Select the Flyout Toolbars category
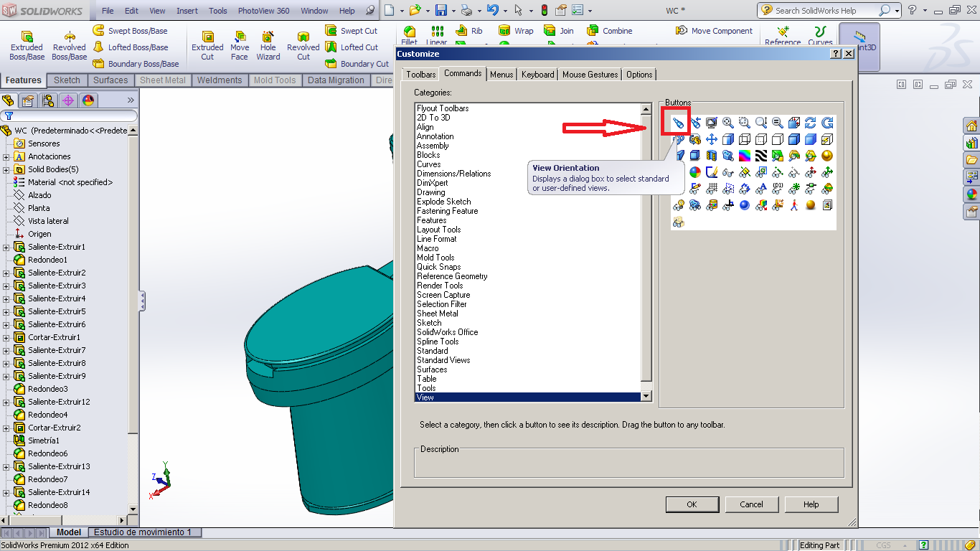The width and height of the screenshot is (980, 551). (x=443, y=108)
